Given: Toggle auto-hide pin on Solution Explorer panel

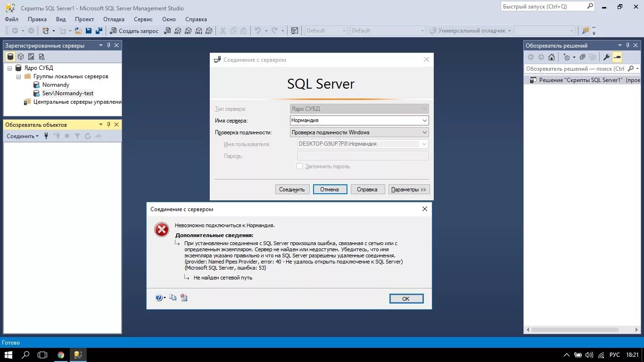Looking at the screenshot, I should 628,45.
